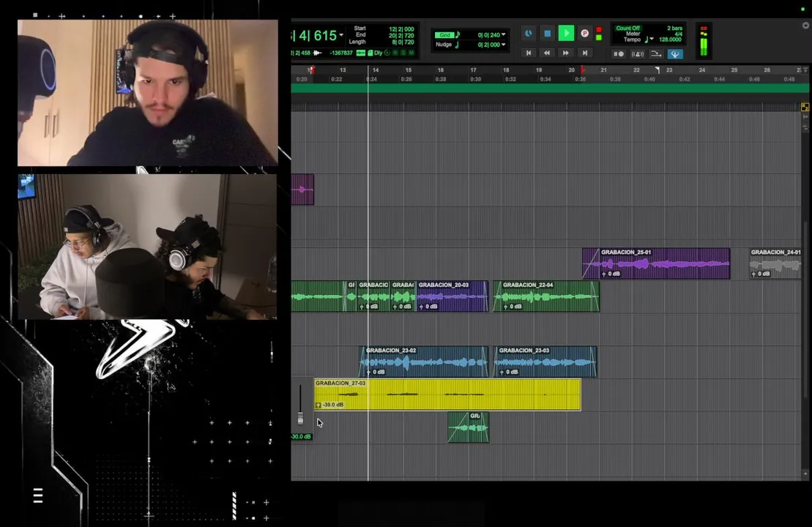Click clip gain icon on GRABACION_25-01
This screenshot has width=812, height=527.
coord(603,274)
